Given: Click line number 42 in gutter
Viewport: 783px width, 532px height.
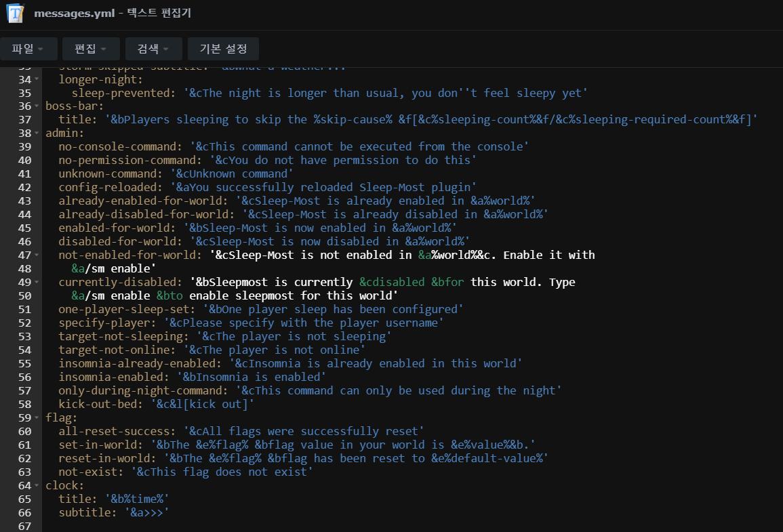Looking at the screenshot, I should 24,187.
